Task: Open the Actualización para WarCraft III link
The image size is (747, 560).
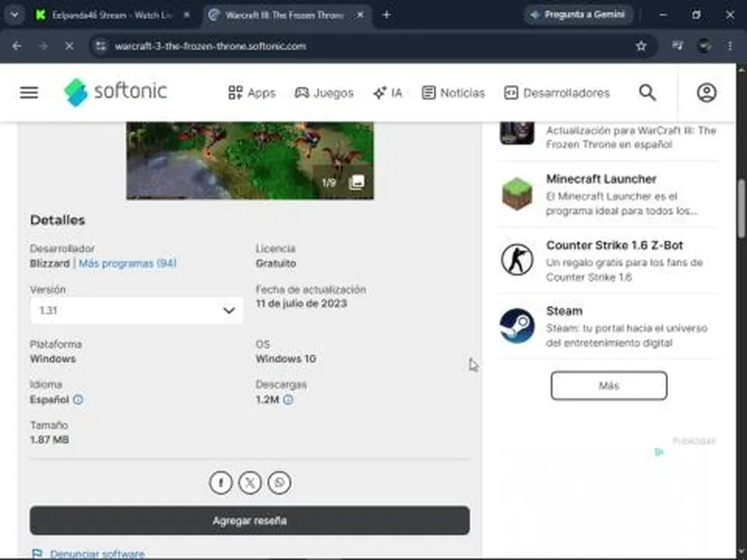Action: [631, 137]
